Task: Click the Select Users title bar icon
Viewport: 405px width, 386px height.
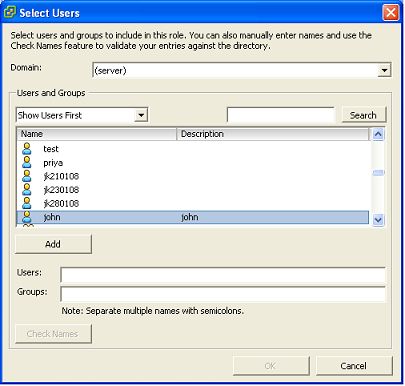Action: tap(10, 12)
